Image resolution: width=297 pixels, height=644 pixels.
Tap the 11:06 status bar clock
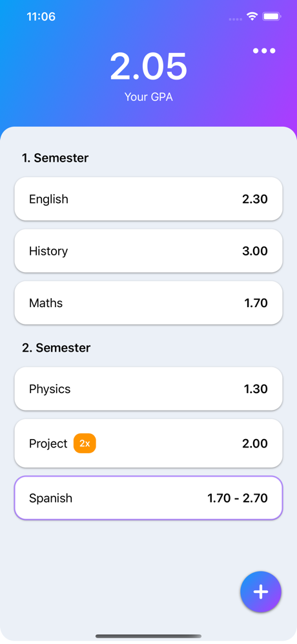point(41,17)
